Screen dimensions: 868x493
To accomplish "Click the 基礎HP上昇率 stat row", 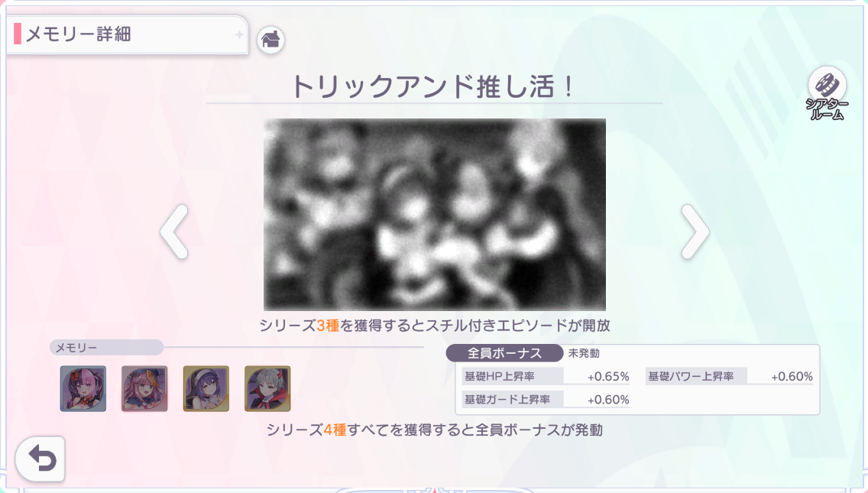I will pos(546,376).
